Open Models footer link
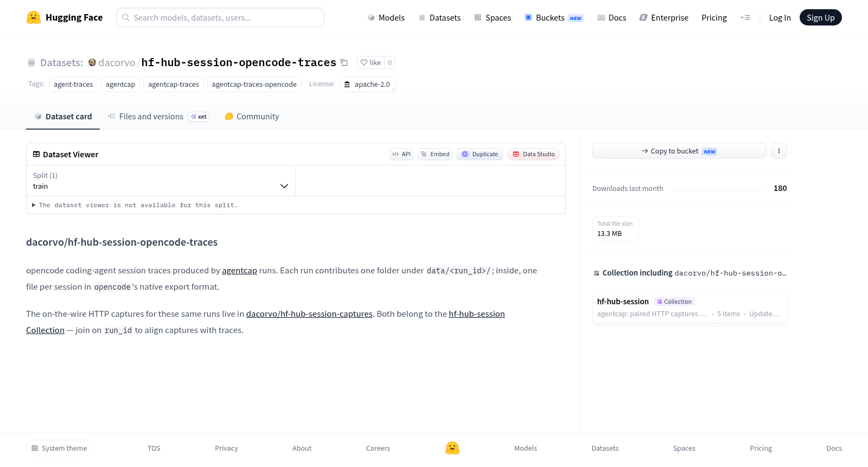The width and height of the screenshot is (868, 467). 526,448
